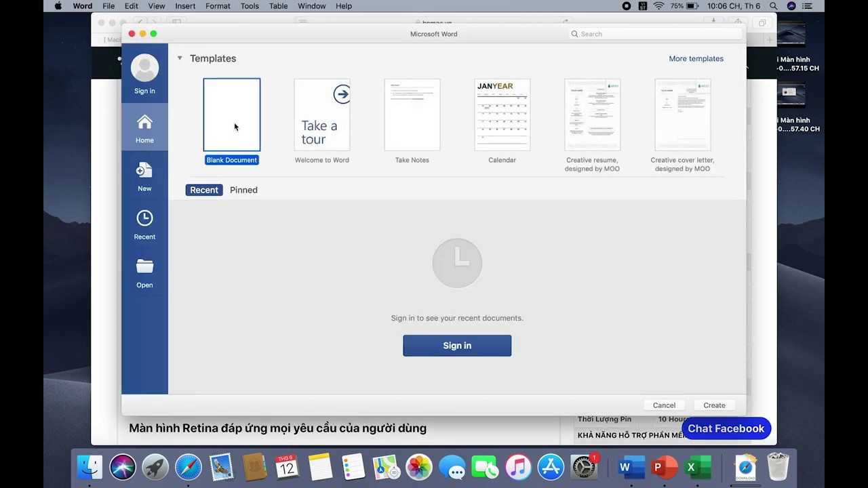Click the Sign in profile avatar in sidebar

pyautogui.click(x=144, y=68)
